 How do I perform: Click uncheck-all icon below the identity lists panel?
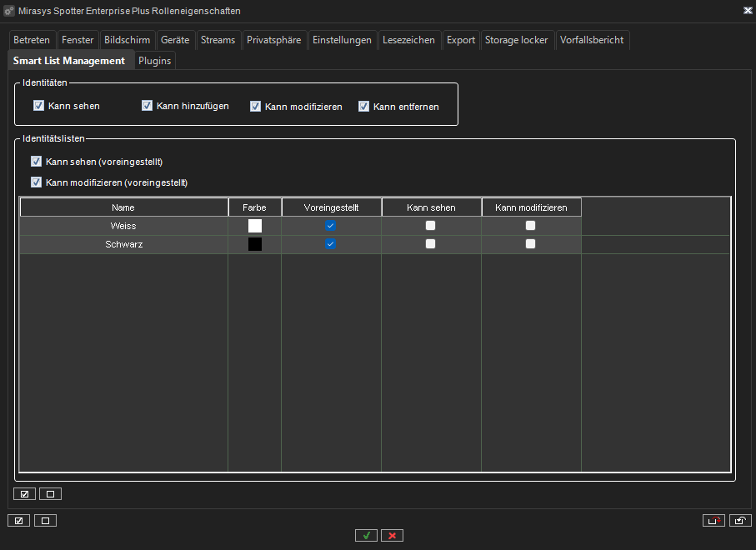pyautogui.click(x=50, y=493)
